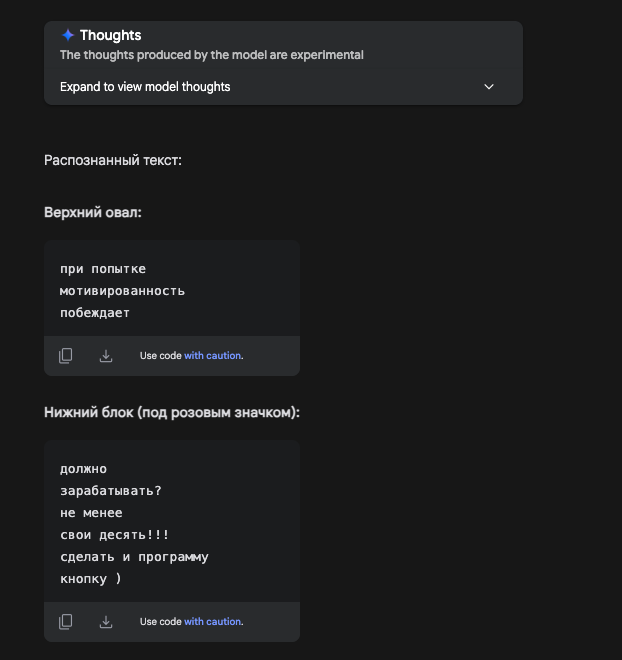The height and width of the screenshot is (660, 622).
Task: Click the 'мотивированность' code line
Action: click(x=122, y=291)
